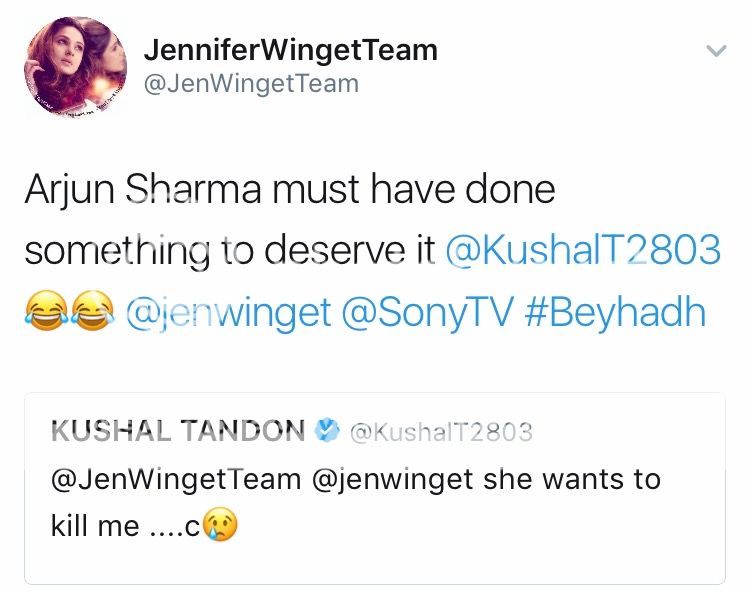Click the 'kill me' text in the quoted tweet
This screenshot has height=593, width=750.
coord(95,526)
